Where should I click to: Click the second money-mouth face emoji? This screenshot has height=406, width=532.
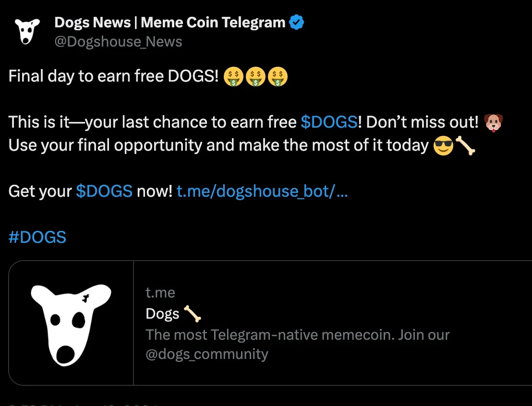255,76
